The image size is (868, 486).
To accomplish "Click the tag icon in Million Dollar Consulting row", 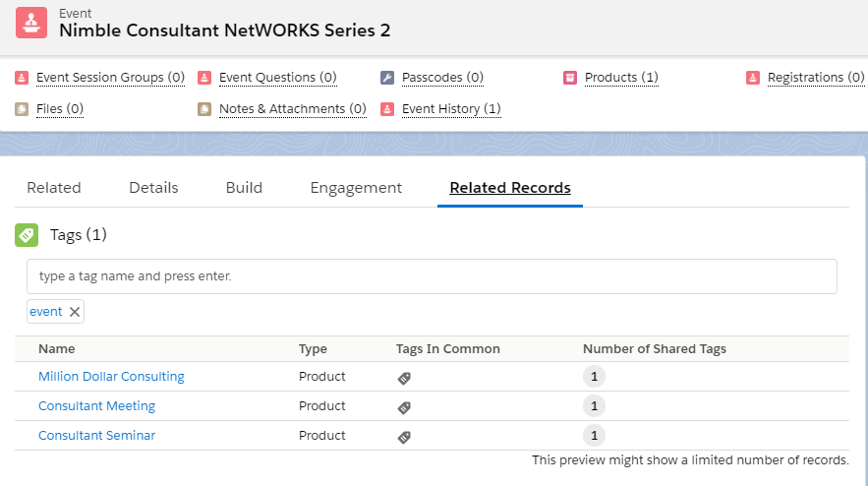I will pyautogui.click(x=404, y=378).
